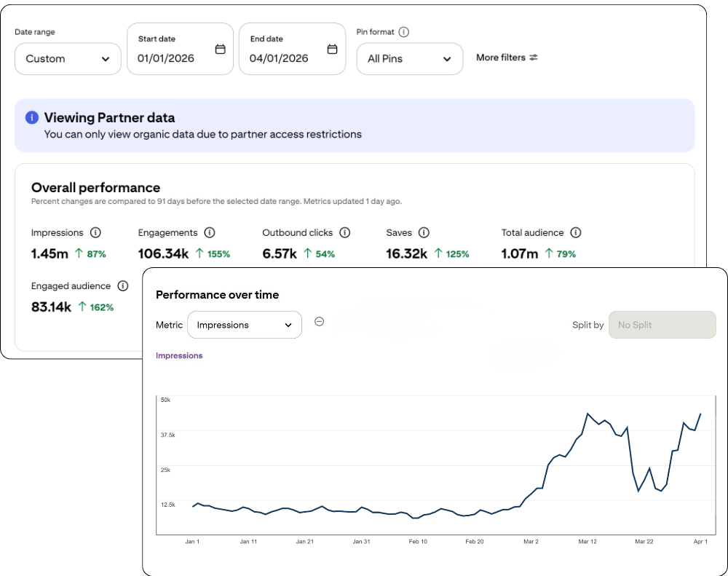This screenshot has height=576, width=728.
Task: View the Total audience info tooltip
Action: (575, 233)
